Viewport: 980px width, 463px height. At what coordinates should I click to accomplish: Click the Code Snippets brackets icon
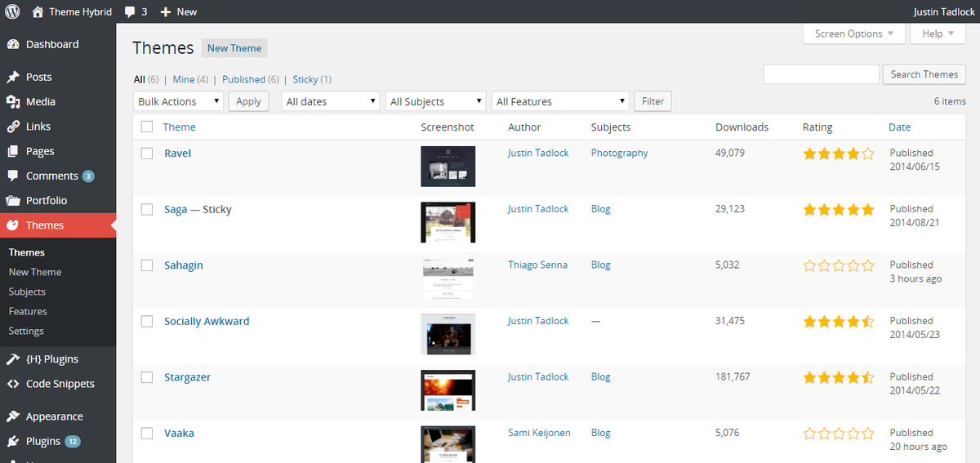tap(13, 384)
